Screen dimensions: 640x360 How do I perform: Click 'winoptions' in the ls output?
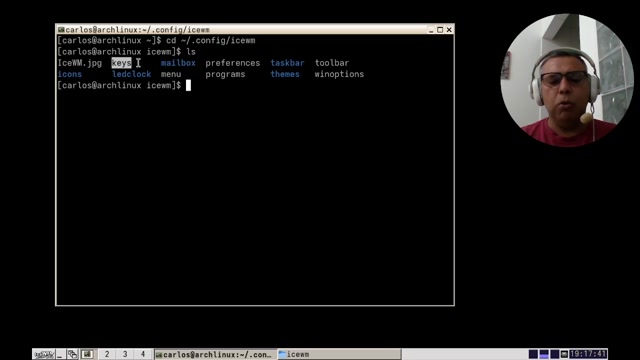click(339, 74)
